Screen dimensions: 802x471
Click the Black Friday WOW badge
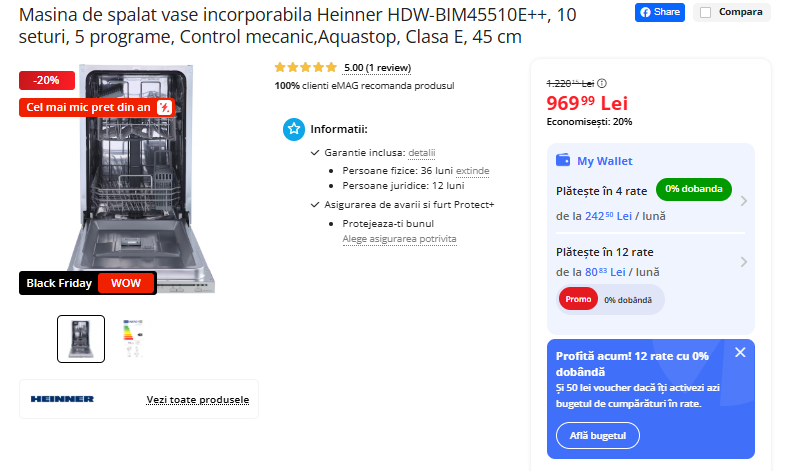[88, 283]
